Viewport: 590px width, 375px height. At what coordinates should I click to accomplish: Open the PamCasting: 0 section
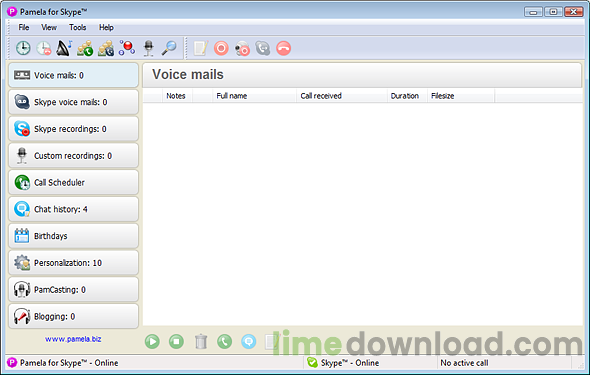73,290
